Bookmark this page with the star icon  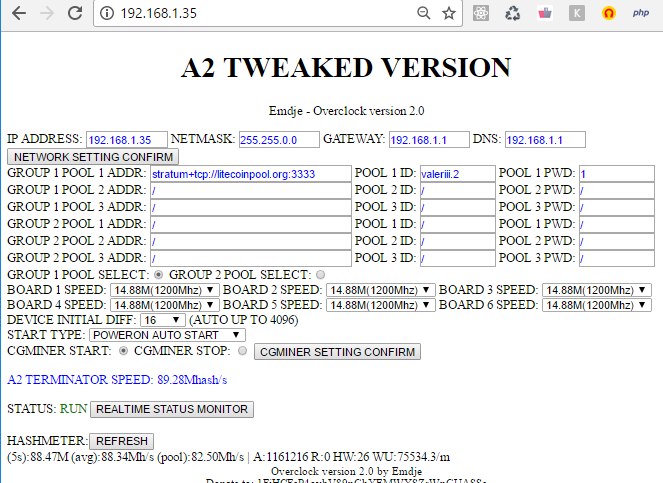(449, 13)
